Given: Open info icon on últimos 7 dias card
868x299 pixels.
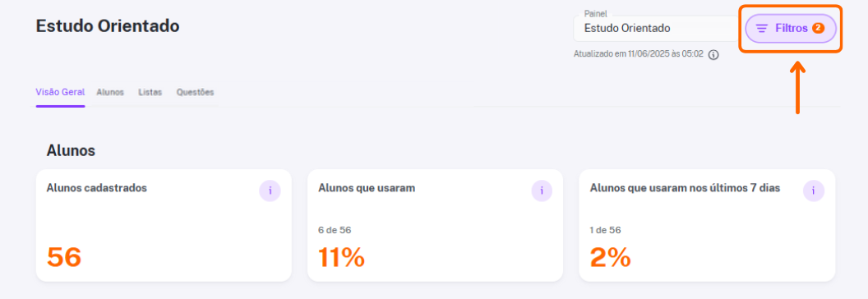Looking at the screenshot, I should (x=813, y=191).
